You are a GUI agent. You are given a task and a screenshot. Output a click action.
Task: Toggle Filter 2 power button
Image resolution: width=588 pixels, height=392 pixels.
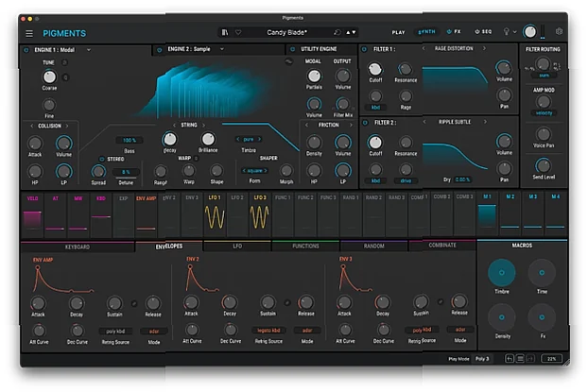(x=365, y=123)
